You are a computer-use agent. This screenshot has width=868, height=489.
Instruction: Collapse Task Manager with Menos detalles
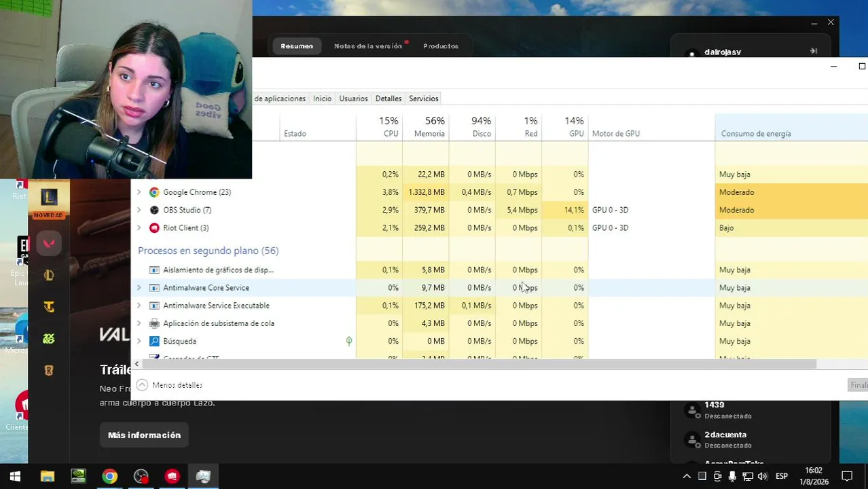(x=170, y=385)
